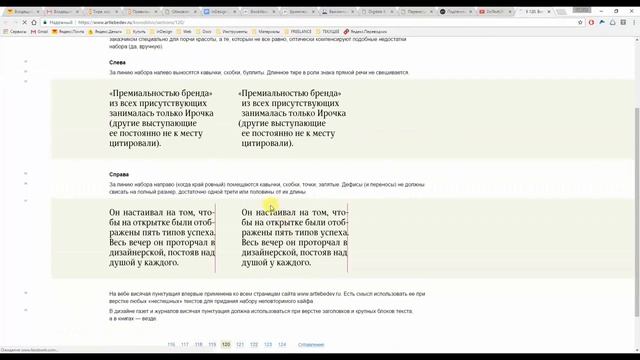Switch to the tab with black circle favicon
Image resolution: width=640 pixels, height=360 pixels.
tap(456, 12)
